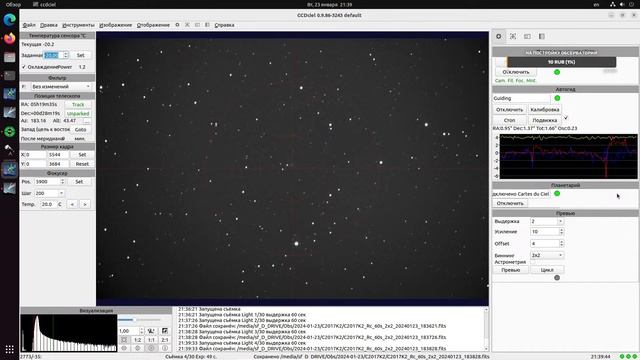This screenshot has width=640, height=360.
Task: Adjust the set temperature spinner
Action: [66, 55]
